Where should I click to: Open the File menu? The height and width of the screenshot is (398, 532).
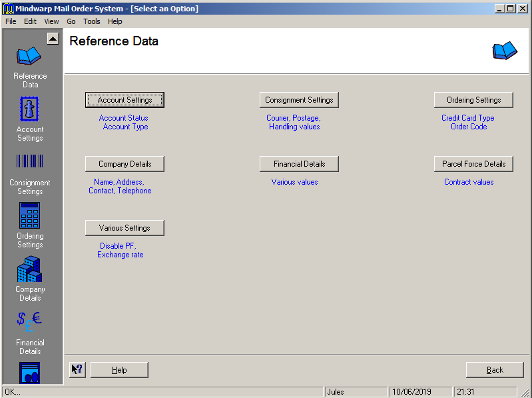coord(11,21)
